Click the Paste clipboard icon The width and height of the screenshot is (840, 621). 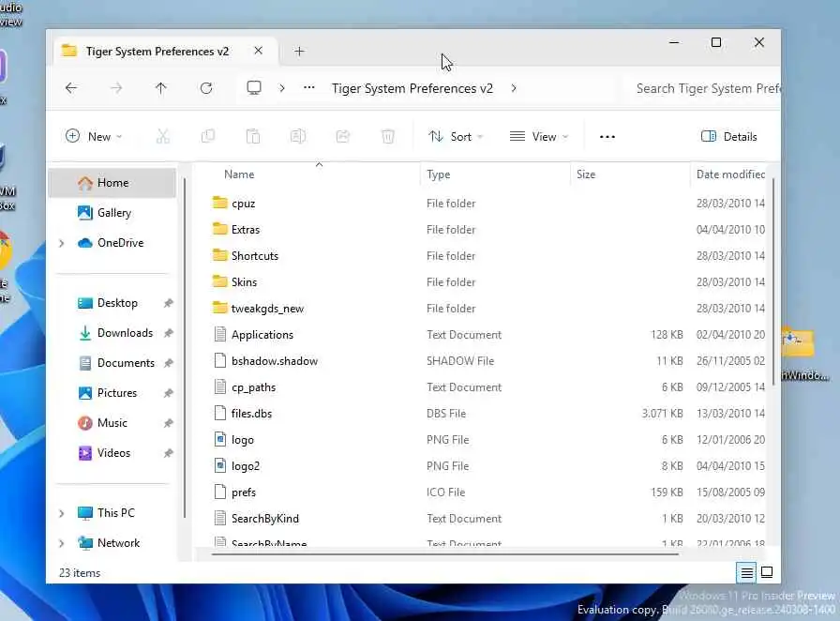tap(253, 136)
